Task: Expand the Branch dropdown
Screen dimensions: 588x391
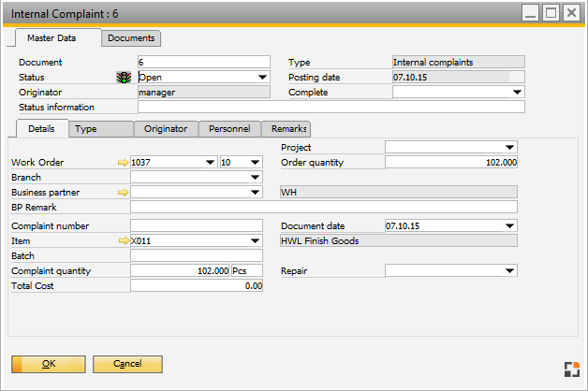Action: [x=255, y=178]
